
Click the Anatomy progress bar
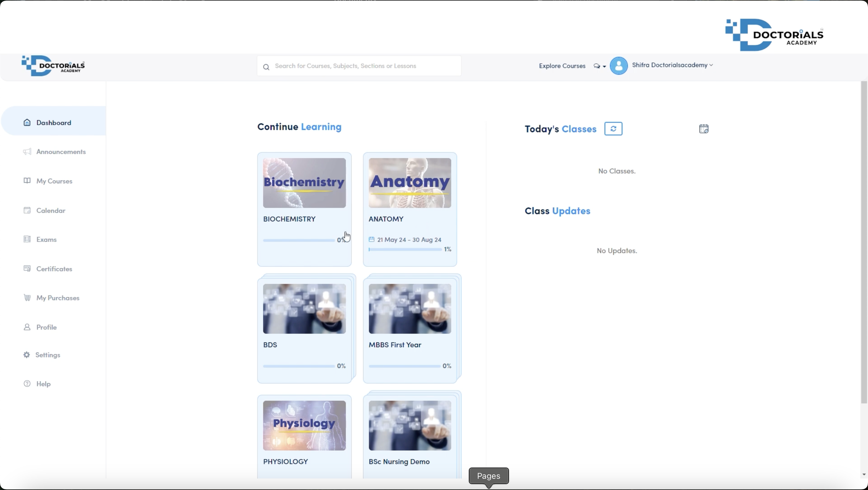pos(405,249)
